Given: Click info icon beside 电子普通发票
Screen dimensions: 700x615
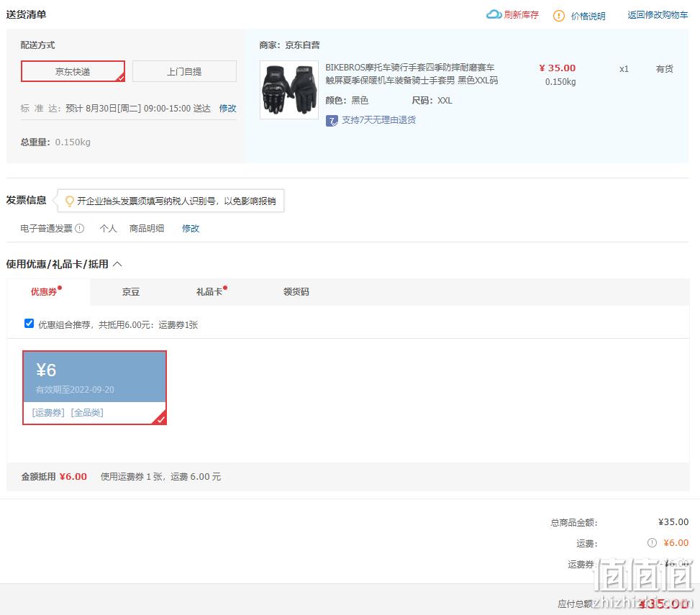Looking at the screenshot, I should [79, 229].
